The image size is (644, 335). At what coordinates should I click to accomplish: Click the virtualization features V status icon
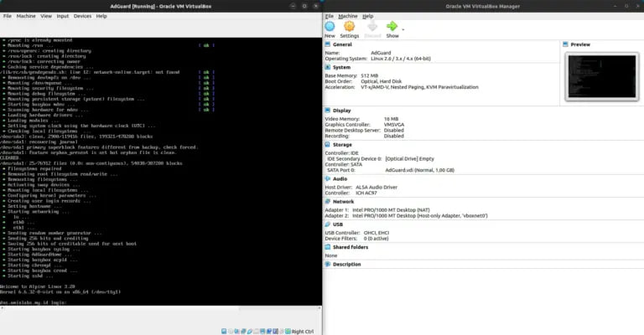click(x=275, y=332)
